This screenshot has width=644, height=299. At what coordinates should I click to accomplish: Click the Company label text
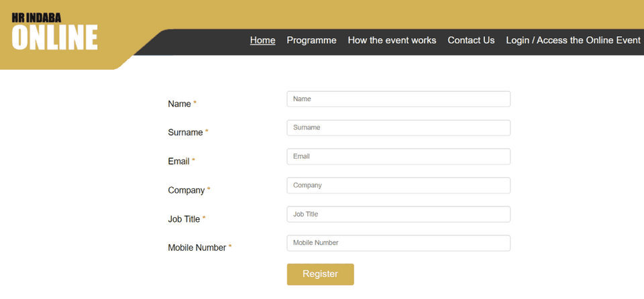pyautogui.click(x=186, y=190)
